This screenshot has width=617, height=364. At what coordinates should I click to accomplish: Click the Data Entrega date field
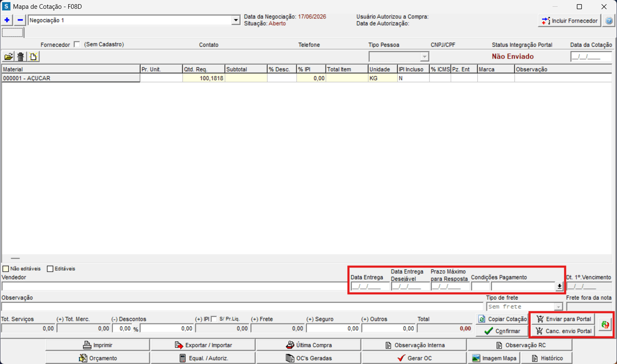tap(370, 286)
